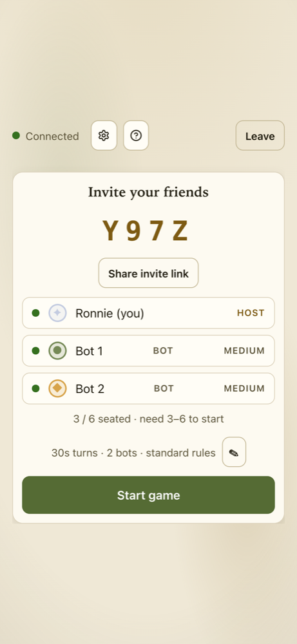The width and height of the screenshot is (297, 644).
Task: Change Bot 1 MEDIUM difficulty label
Action: pos(244,351)
